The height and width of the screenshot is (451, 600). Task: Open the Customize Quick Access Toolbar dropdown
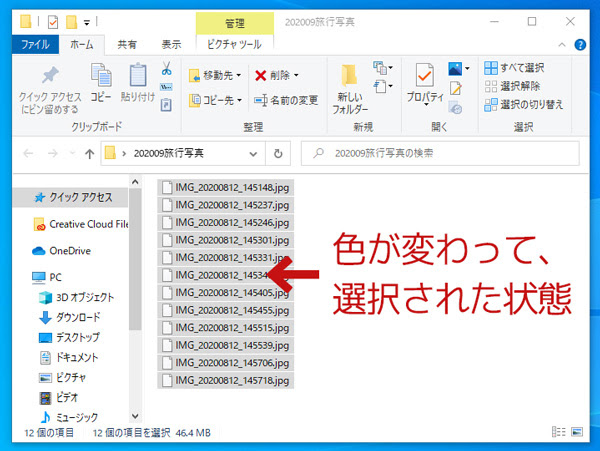point(87,23)
